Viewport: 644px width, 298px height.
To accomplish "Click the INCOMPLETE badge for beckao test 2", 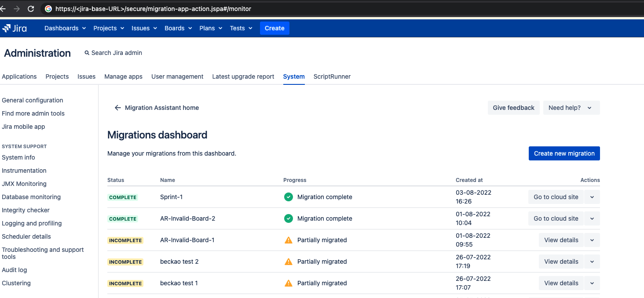I will tap(125, 262).
